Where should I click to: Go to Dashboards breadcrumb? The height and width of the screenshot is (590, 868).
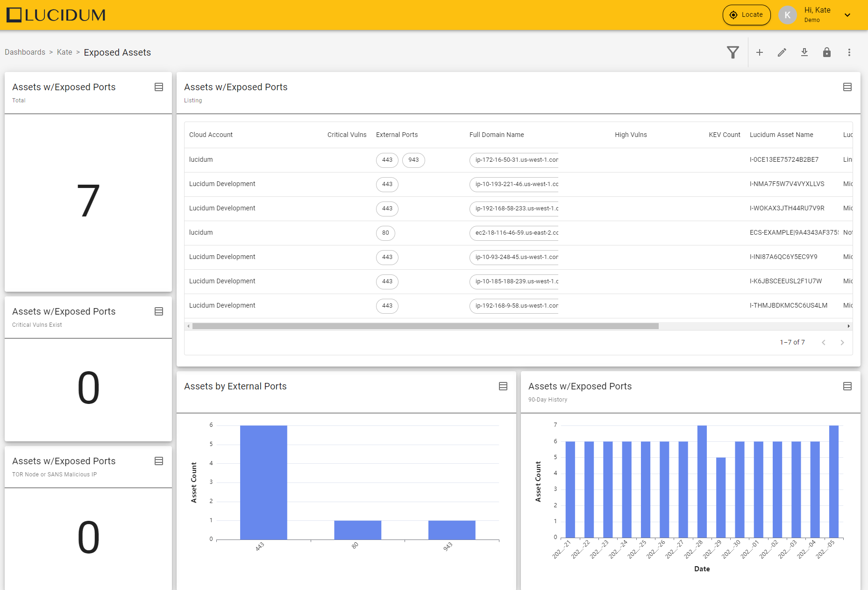coord(25,52)
